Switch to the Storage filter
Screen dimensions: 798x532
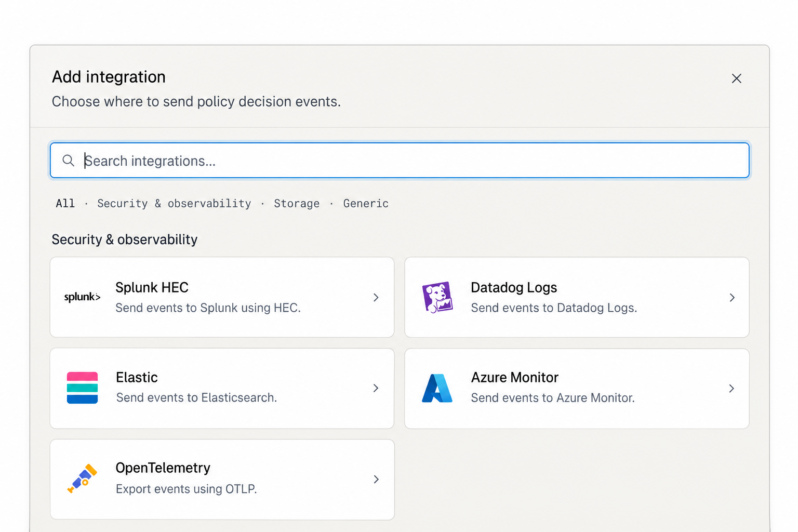297,203
